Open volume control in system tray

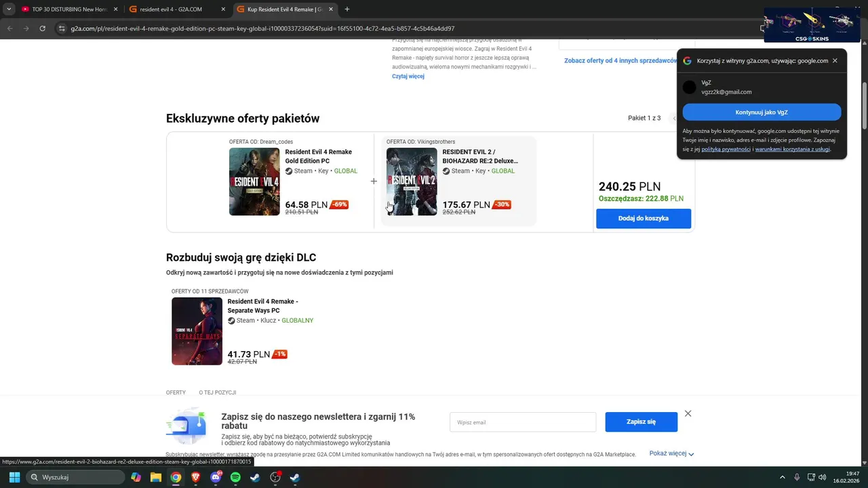click(x=822, y=477)
